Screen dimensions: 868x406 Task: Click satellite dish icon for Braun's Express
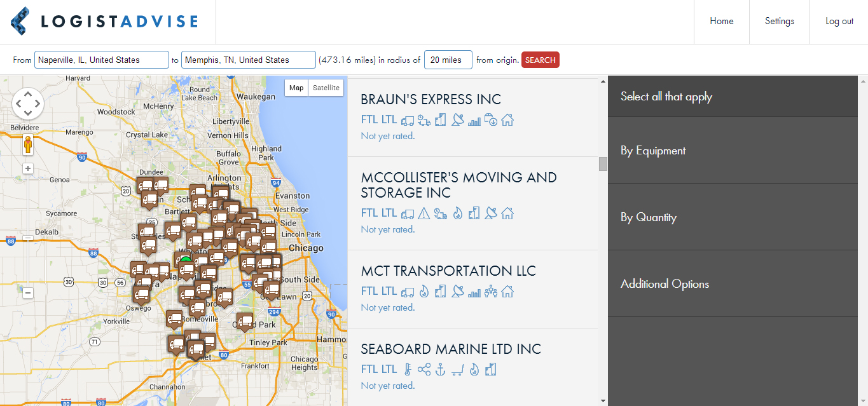[x=457, y=119]
